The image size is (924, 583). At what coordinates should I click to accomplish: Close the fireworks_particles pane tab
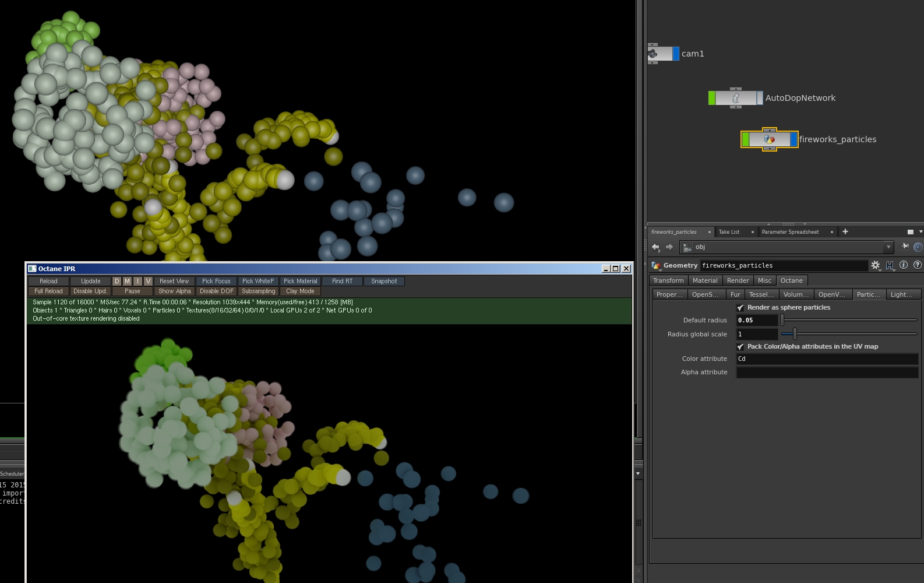tap(710, 232)
